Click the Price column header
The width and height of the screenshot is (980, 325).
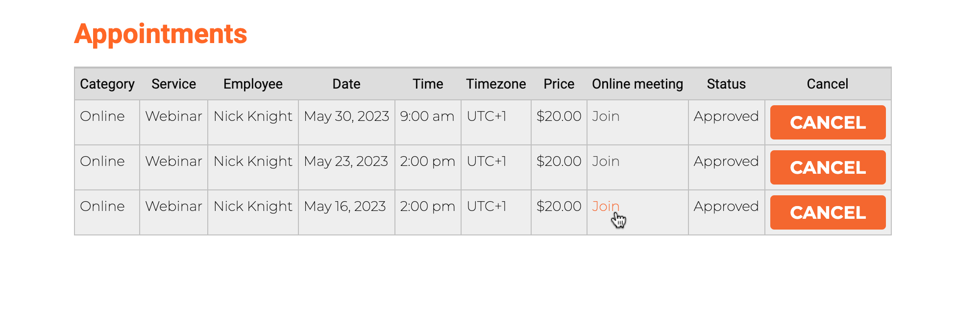coord(559,84)
